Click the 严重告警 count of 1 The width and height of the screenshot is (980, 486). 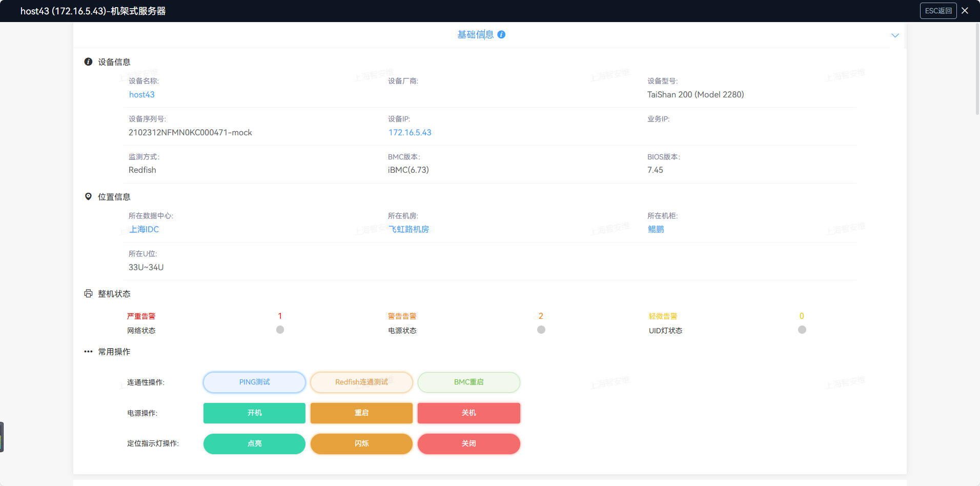pos(280,316)
